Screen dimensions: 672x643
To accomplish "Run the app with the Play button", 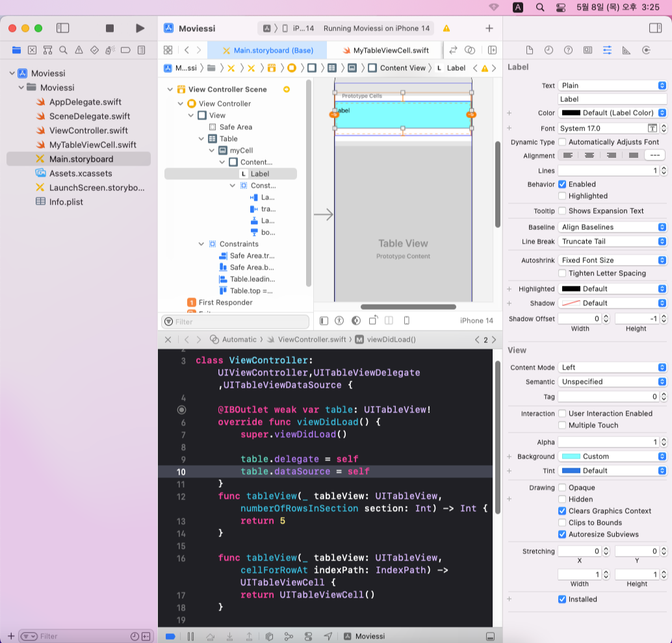I will [x=140, y=29].
